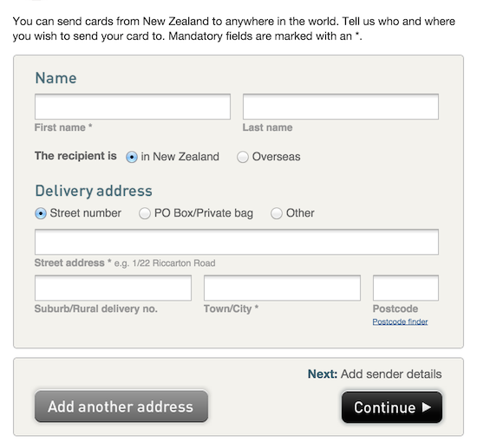Select the Other delivery address option

click(x=276, y=213)
